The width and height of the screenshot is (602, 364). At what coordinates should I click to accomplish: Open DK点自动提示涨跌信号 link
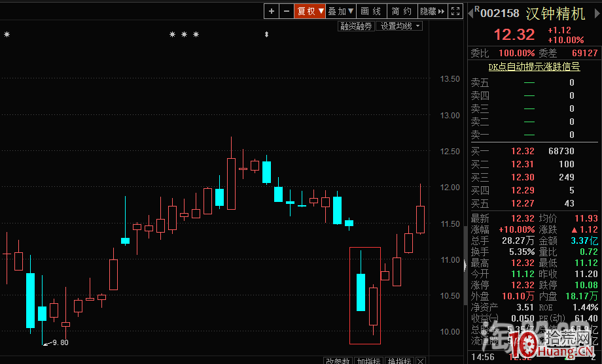point(534,67)
